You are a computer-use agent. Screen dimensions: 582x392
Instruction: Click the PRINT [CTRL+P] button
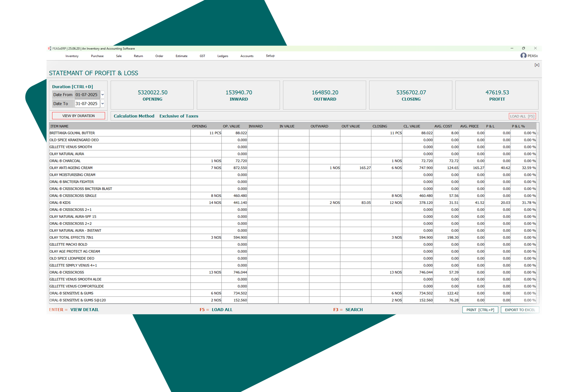[x=480, y=310]
